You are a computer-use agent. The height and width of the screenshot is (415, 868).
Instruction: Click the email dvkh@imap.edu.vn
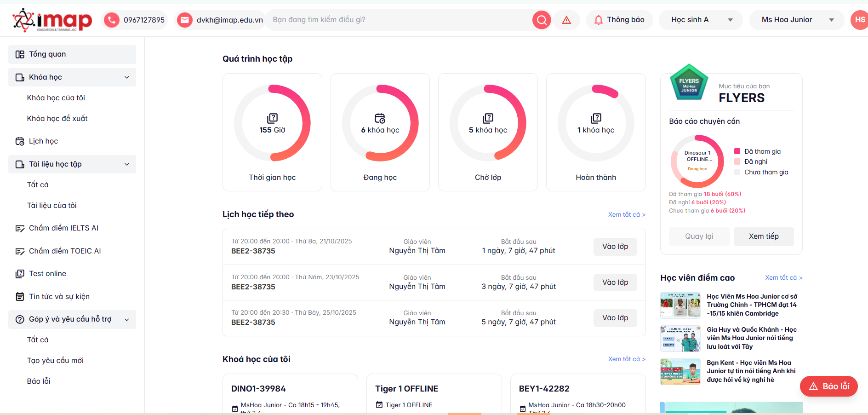coord(220,19)
